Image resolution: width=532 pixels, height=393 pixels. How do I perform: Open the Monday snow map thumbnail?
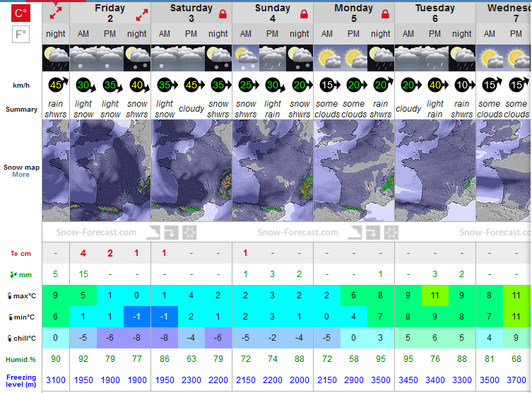point(354,171)
